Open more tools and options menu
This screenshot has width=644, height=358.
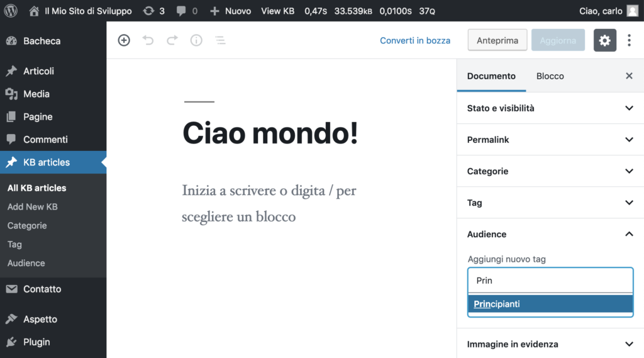tap(629, 40)
